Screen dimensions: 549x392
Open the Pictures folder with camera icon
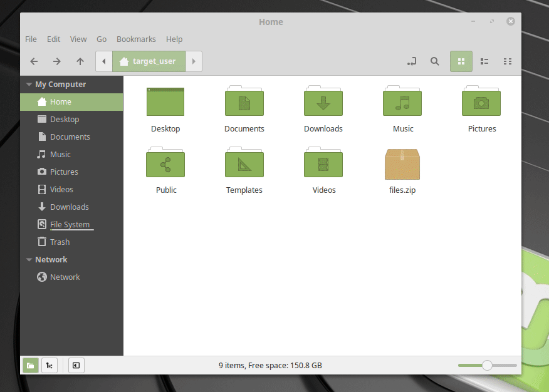tap(481, 103)
